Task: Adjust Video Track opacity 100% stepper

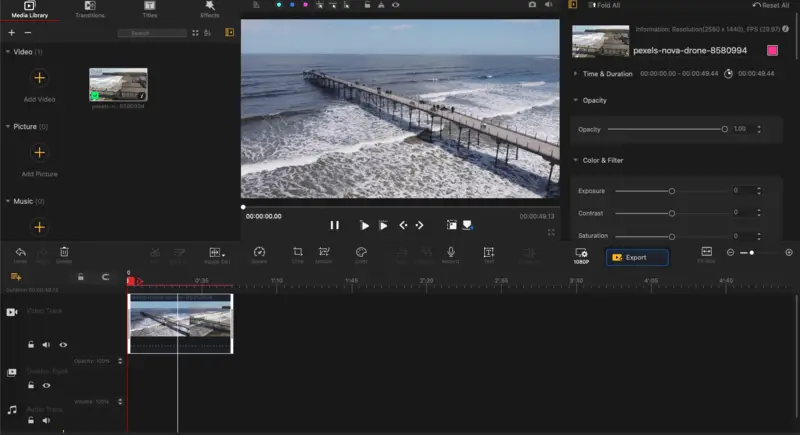Action: click(120, 361)
